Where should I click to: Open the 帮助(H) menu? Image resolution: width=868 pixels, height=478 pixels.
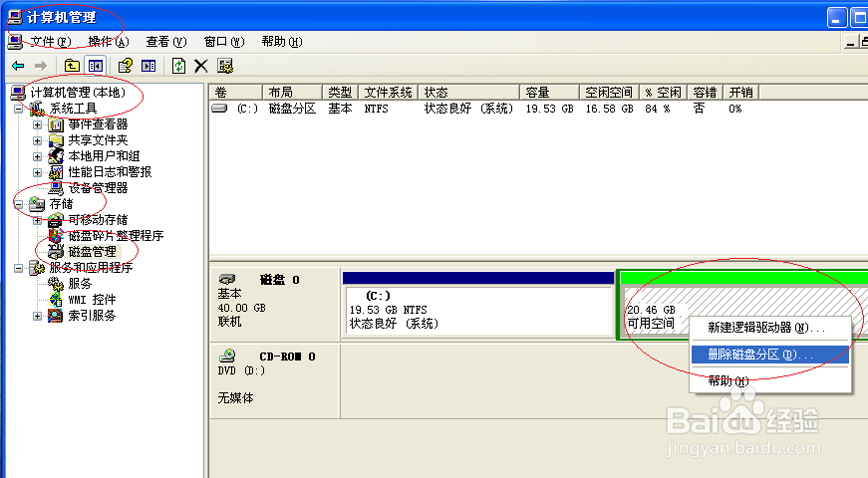click(282, 42)
